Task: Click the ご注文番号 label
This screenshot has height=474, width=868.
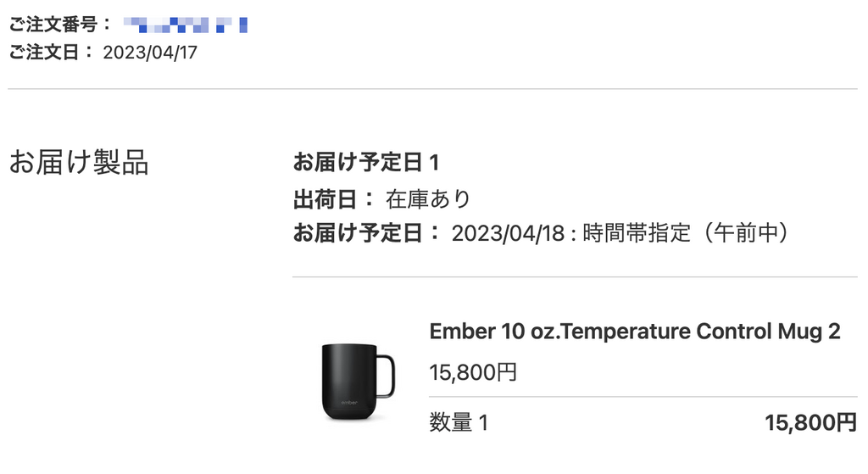Action: (59, 24)
